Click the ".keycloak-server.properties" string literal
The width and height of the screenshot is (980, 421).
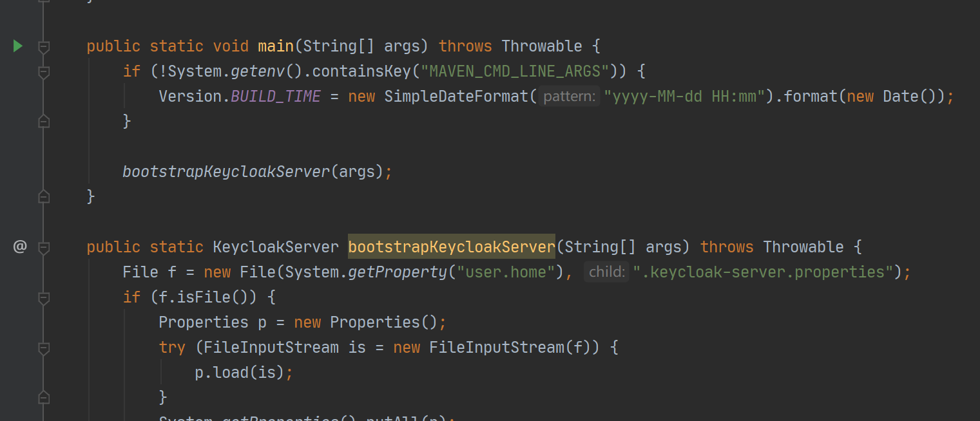pyautogui.click(x=763, y=272)
